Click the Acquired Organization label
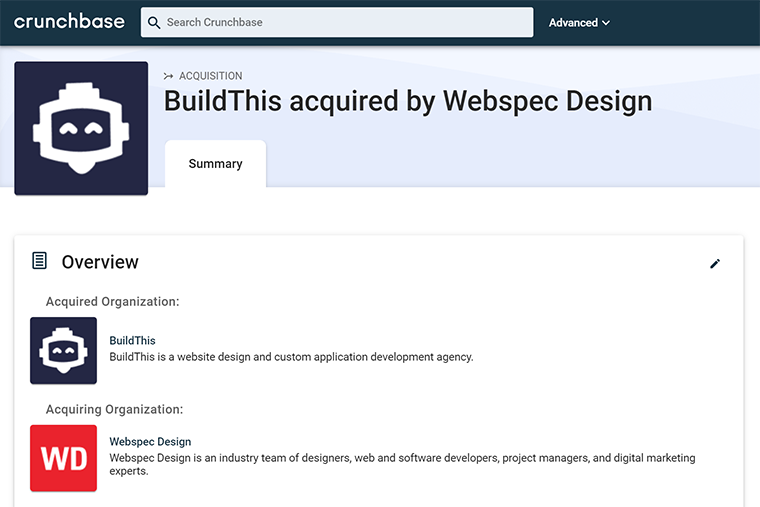Image resolution: width=760 pixels, height=507 pixels. tap(112, 302)
